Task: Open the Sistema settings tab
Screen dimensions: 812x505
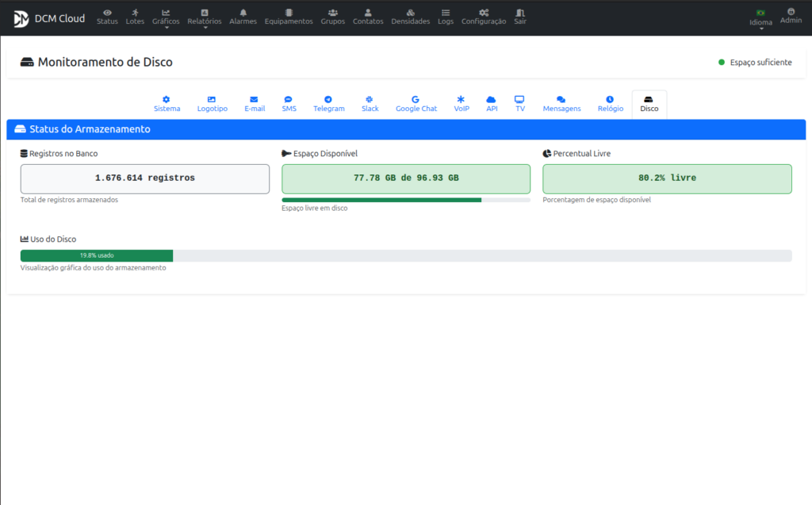Action: 167,104
